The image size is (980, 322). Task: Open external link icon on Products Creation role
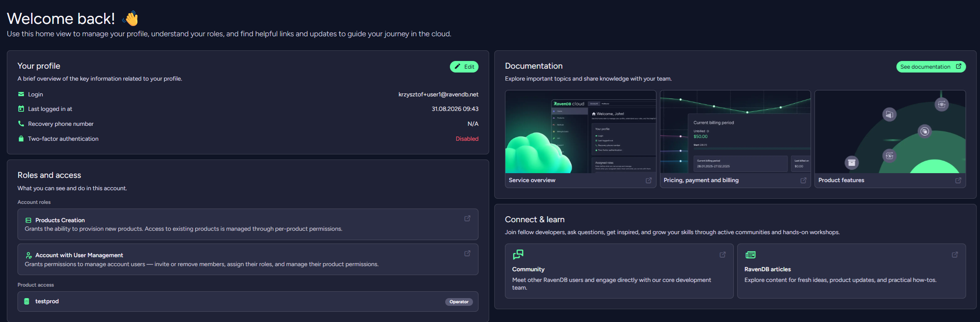coord(467,218)
